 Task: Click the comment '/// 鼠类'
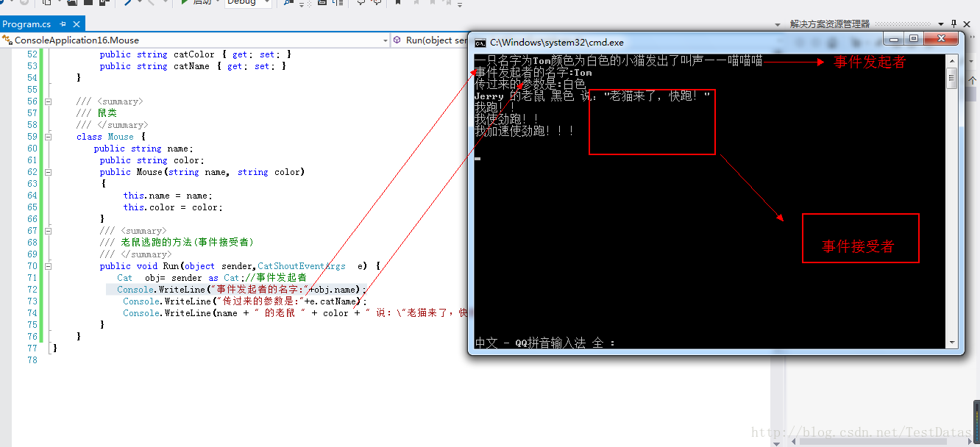click(x=96, y=113)
